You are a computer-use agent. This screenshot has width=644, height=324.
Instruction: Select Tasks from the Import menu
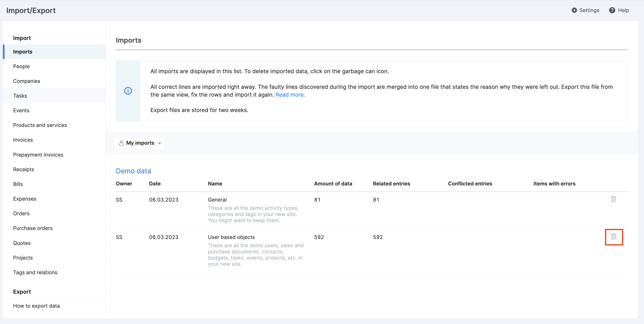(x=20, y=96)
